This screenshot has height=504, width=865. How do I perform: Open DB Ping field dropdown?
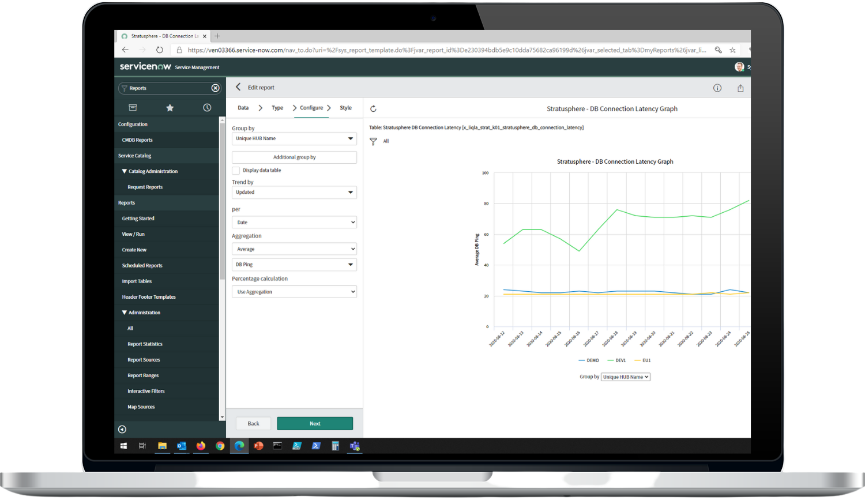click(x=294, y=265)
